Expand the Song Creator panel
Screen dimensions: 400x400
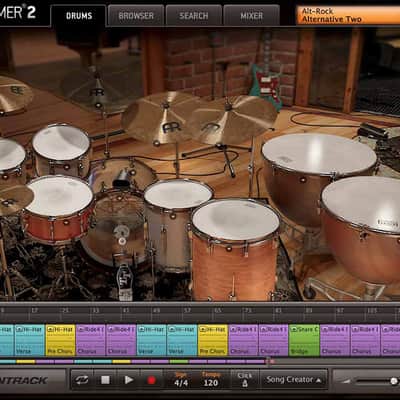pos(294,380)
